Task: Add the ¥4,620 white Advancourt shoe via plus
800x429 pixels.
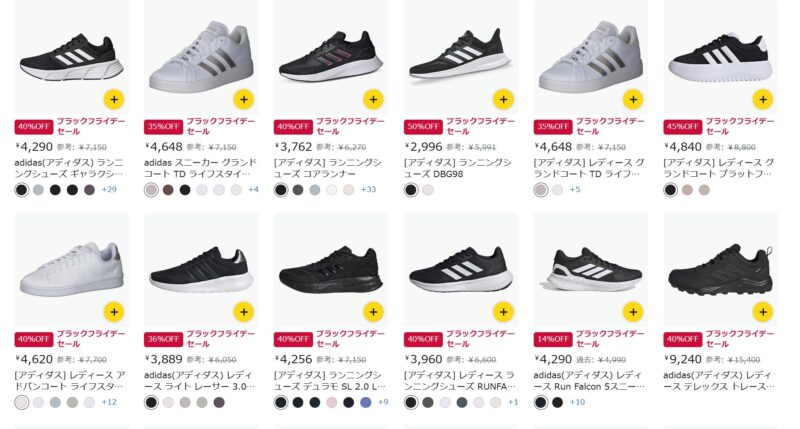Action: (114, 312)
